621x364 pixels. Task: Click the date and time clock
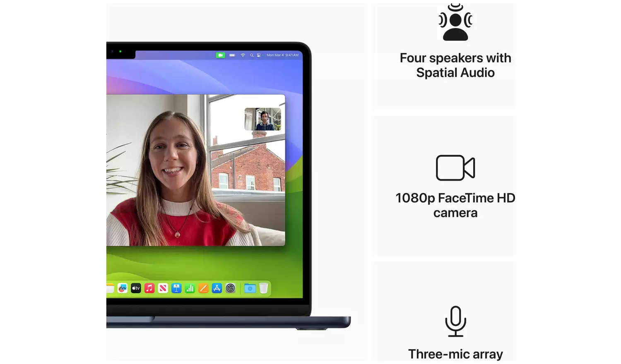coord(282,55)
